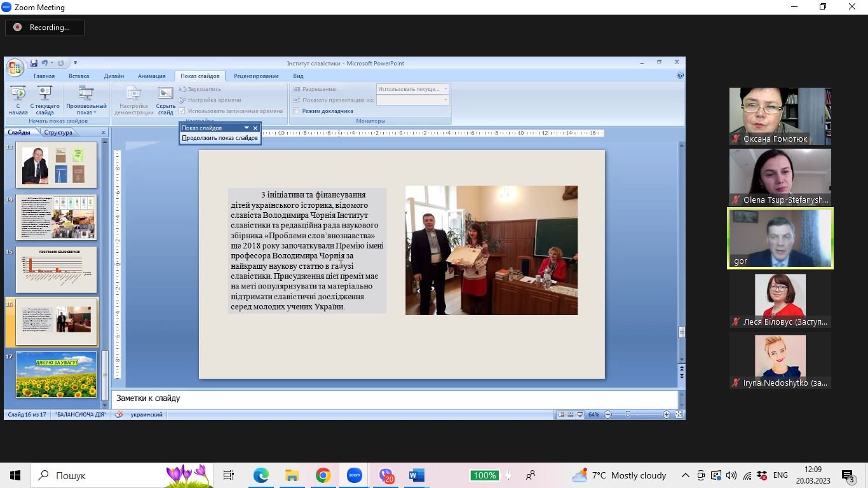Image resolution: width=868 pixels, height=488 pixels.
Task: Select slide 15 chart thumbnail
Action: click(x=56, y=270)
